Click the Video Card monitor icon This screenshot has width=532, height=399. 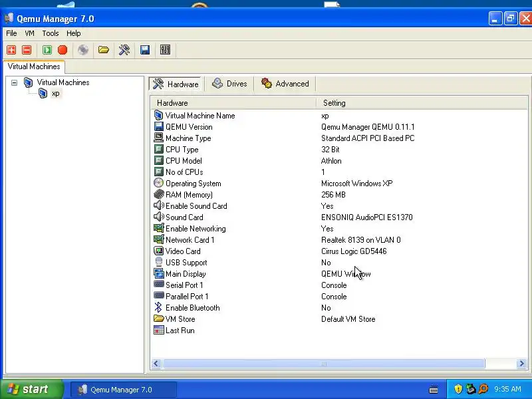point(158,251)
